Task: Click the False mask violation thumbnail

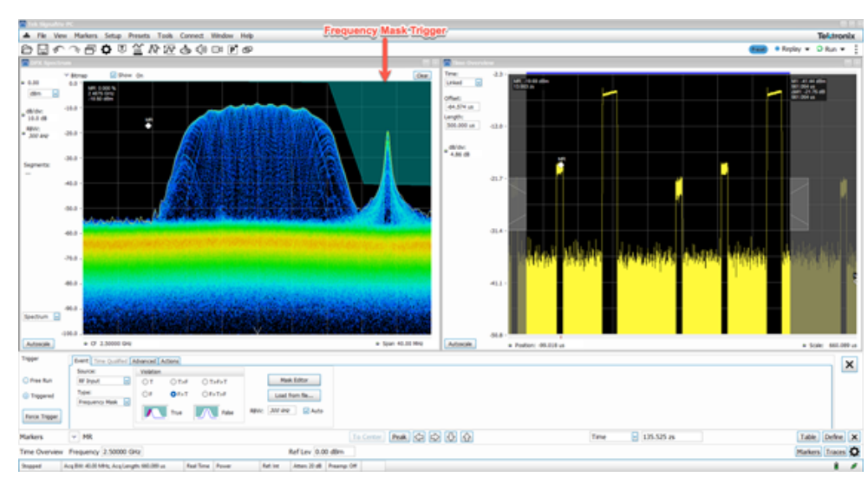Action: 206,413
